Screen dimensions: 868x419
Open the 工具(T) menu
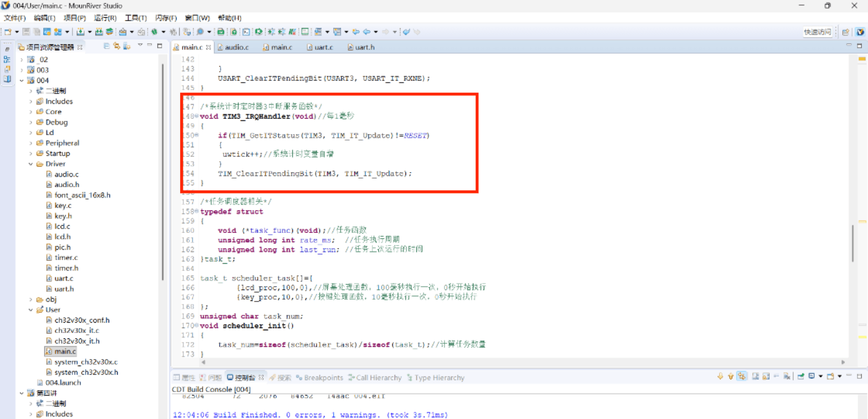point(135,18)
